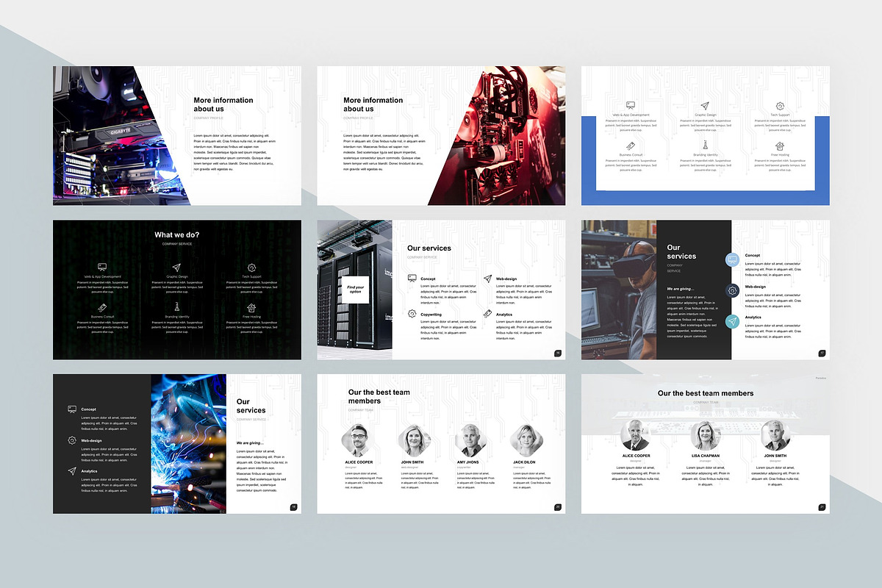This screenshot has width=882, height=588.
Task: Click the teal circular Analytics icon on VR slide
Action: [732, 321]
